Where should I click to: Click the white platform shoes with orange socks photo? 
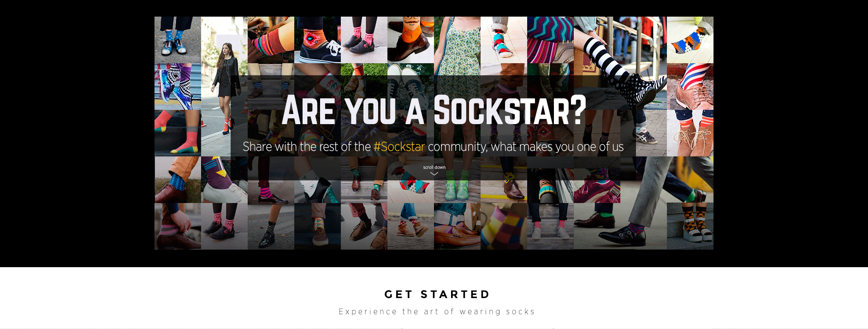pos(690,226)
